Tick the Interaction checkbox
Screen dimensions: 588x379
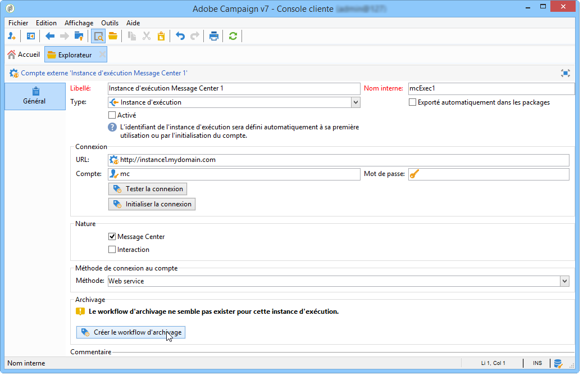coord(112,250)
